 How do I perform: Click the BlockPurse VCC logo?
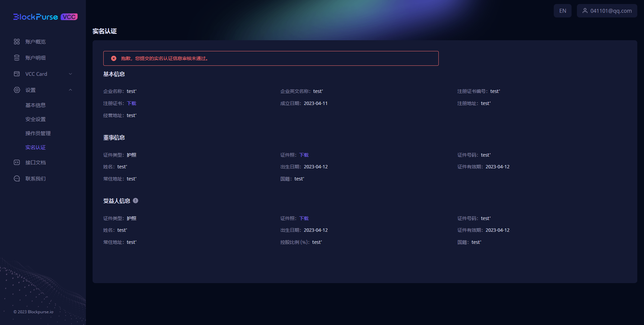click(45, 17)
